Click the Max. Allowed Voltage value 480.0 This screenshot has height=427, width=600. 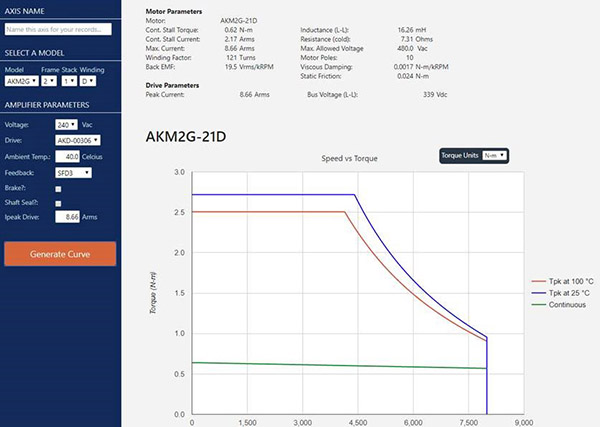point(406,49)
